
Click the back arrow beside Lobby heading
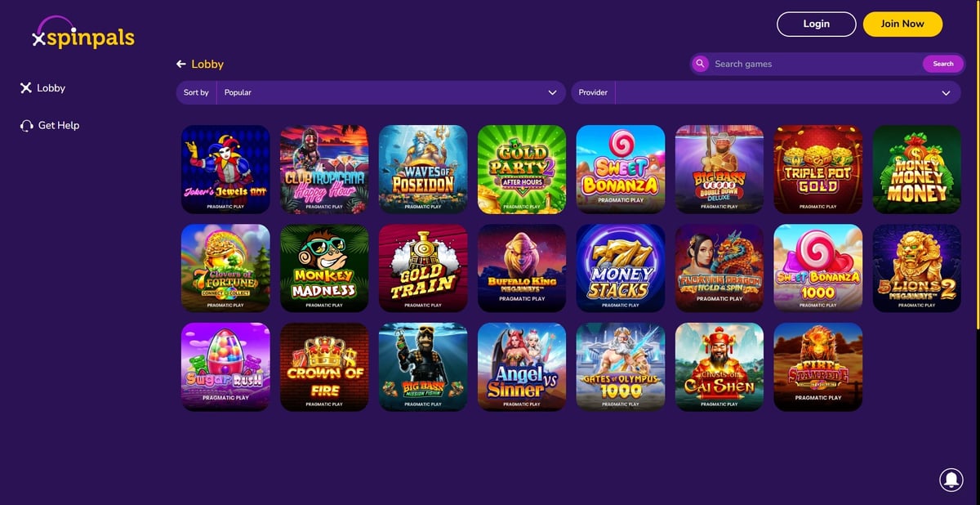[181, 64]
